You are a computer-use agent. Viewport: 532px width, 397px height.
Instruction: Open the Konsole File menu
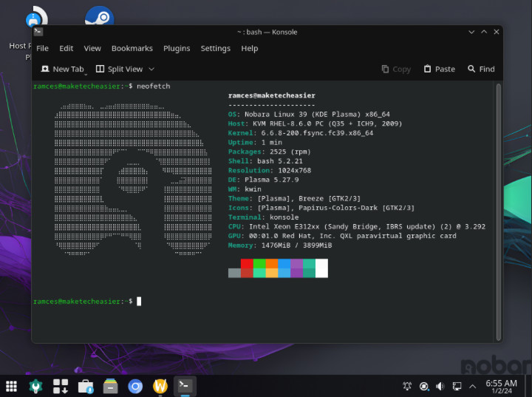click(42, 48)
